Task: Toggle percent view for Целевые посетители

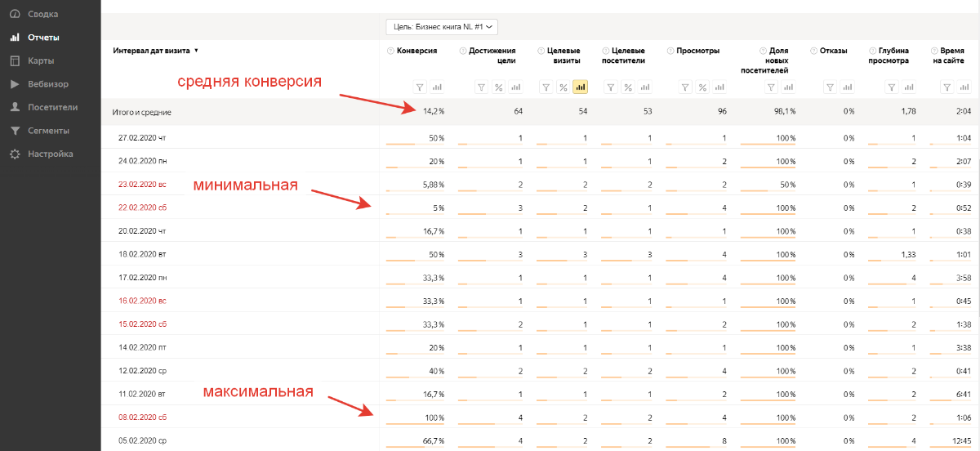Action: [x=627, y=87]
